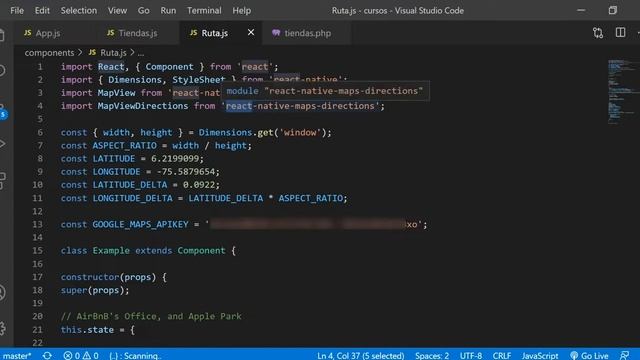Open the Selection menu
This screenshot has width=640, height=360.
pyautogui.click(x=79, y=11)
